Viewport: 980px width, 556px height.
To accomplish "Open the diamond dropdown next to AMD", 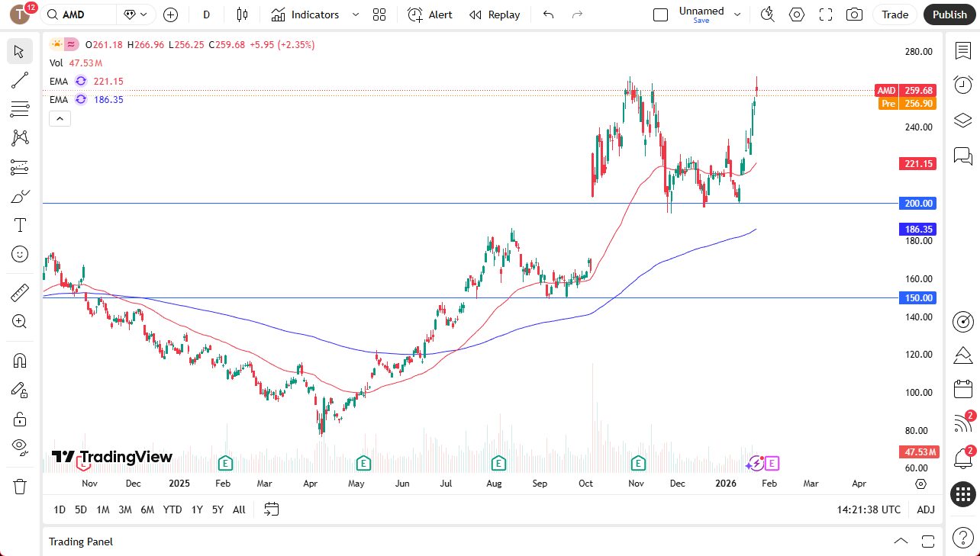I will [136, 14].
